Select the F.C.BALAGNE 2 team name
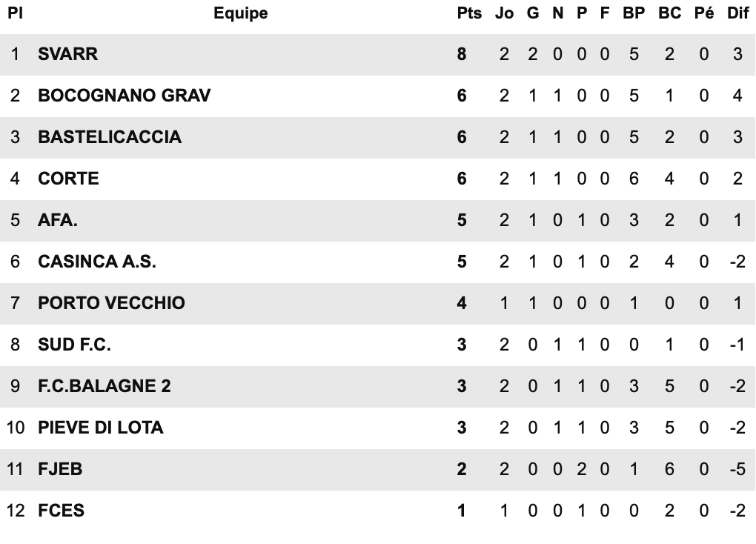 pos(105,386)
